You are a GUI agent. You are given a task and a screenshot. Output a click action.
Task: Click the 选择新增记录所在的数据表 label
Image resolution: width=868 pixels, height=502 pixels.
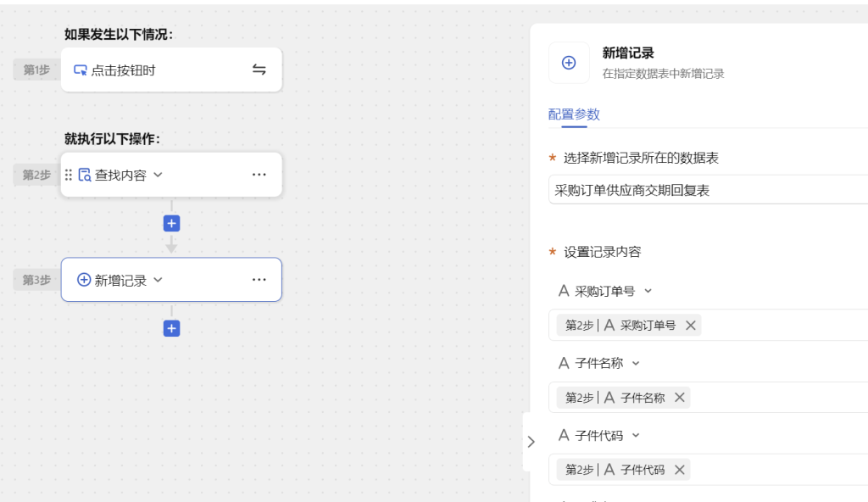[641, 159]
